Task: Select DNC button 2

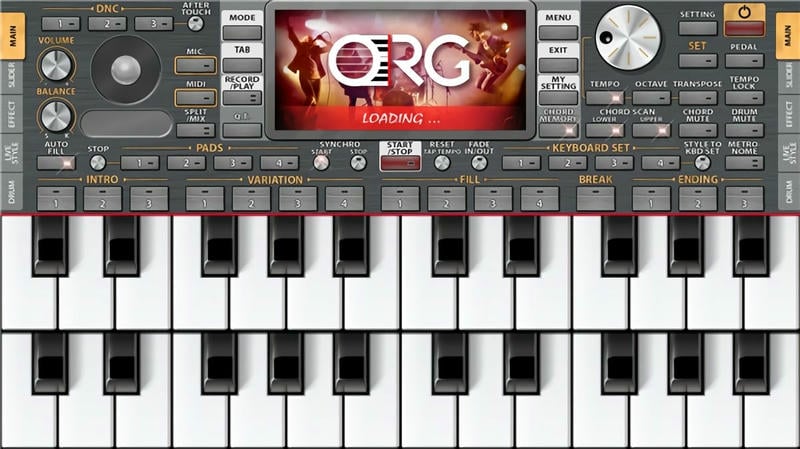Action: (107, 23)
